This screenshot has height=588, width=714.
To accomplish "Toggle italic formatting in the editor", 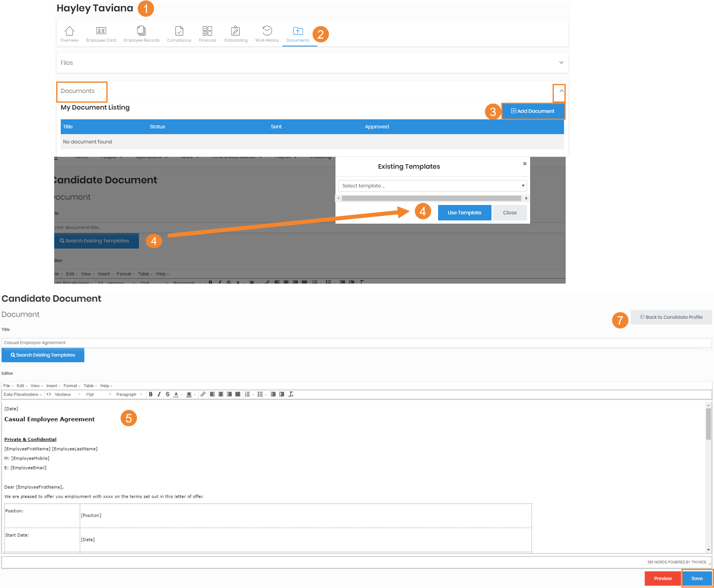I will click(159, 394).
